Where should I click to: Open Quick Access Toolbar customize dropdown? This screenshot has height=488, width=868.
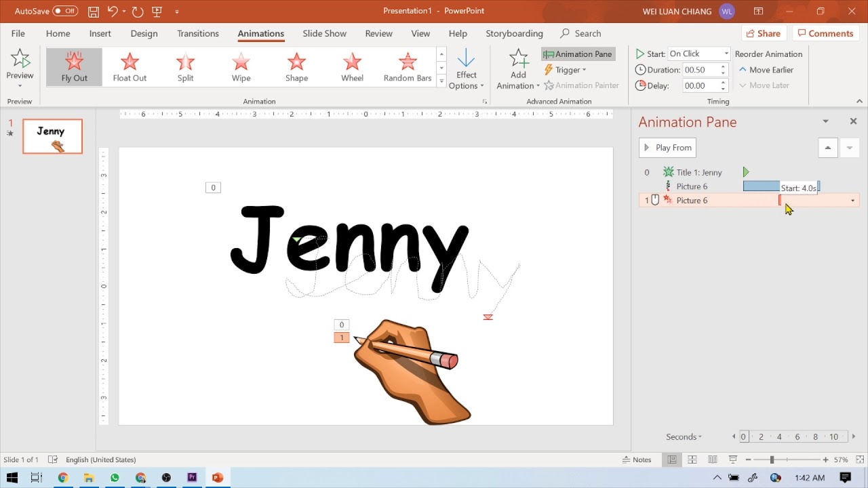(177, 12)
